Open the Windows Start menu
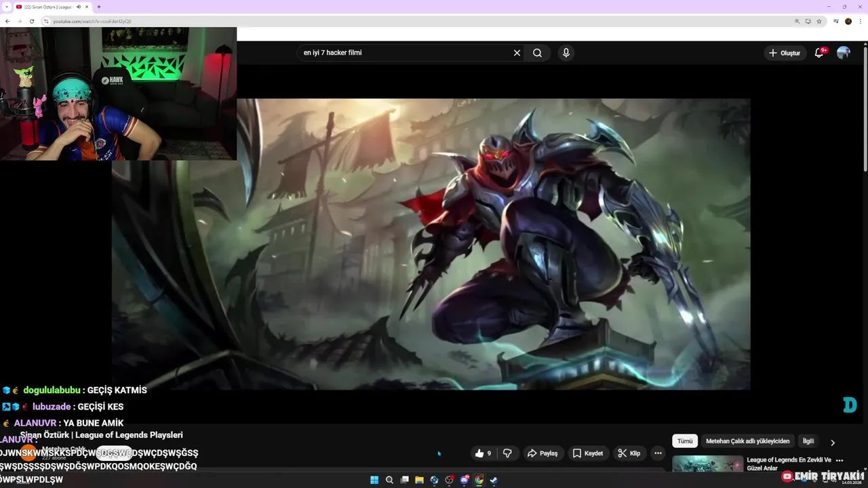This screenshot has width=868, height=488. (x=374, y=480)
